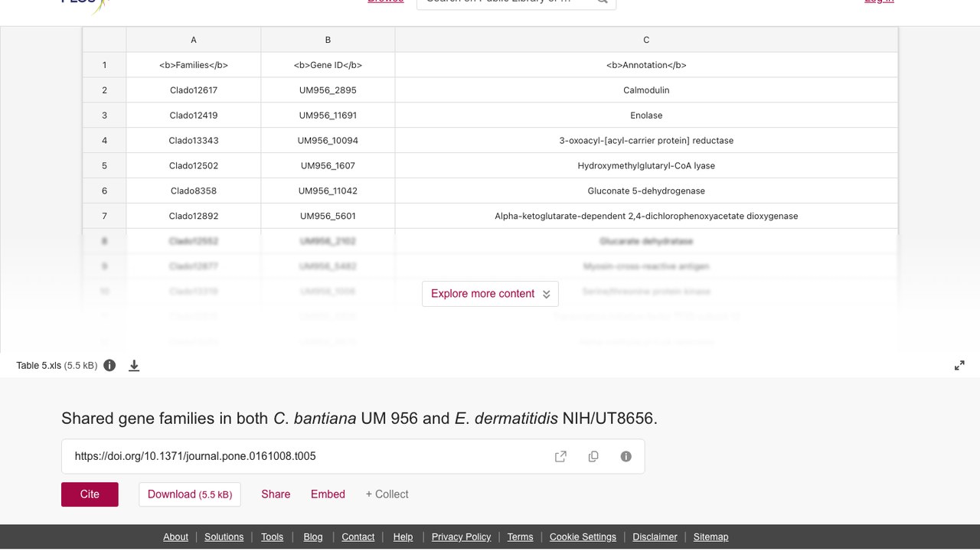Click the download arrow icon beside Table 5.xls

(x=134, y=366)
